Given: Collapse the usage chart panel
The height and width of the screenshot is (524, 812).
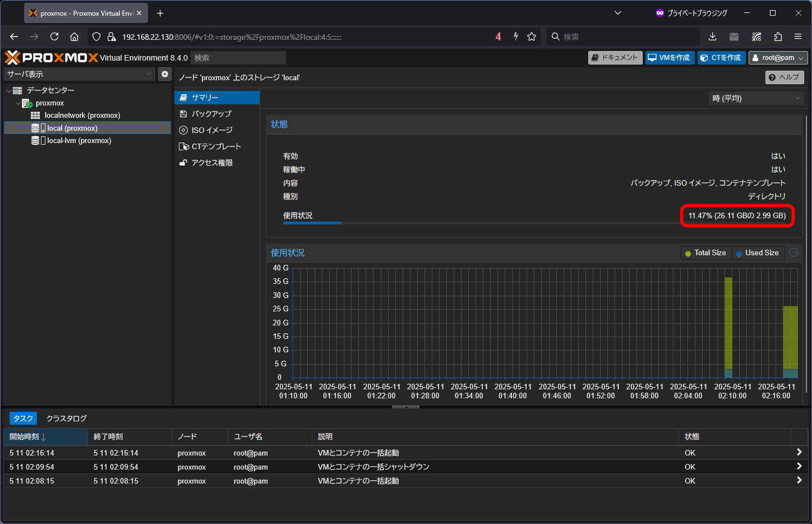Looking at the screenshot, I should click(x=793, y=252).
